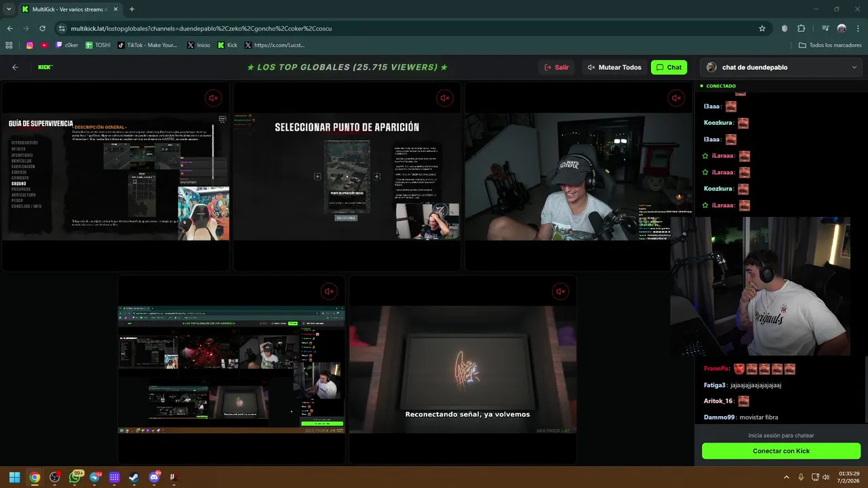Reload the page

(42, 28)
